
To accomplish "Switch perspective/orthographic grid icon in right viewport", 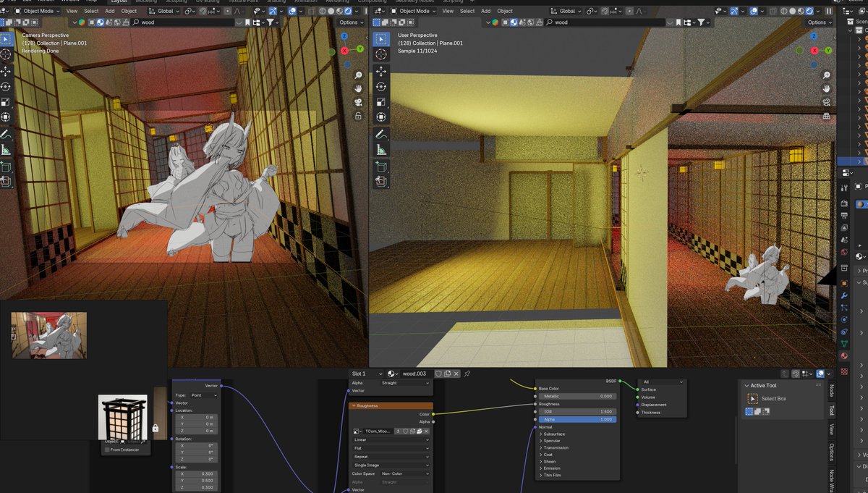I will (827, 116).
